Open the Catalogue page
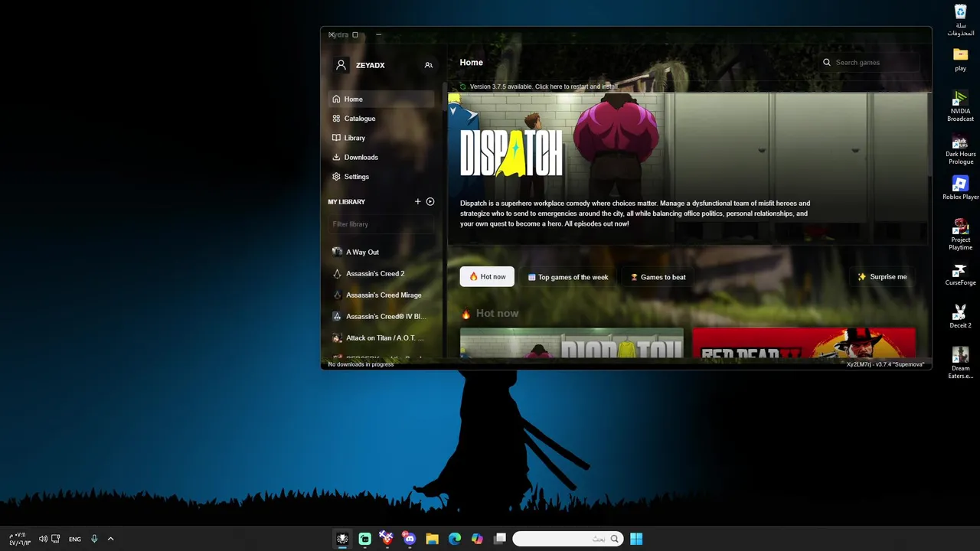 (x=381, y=119)
